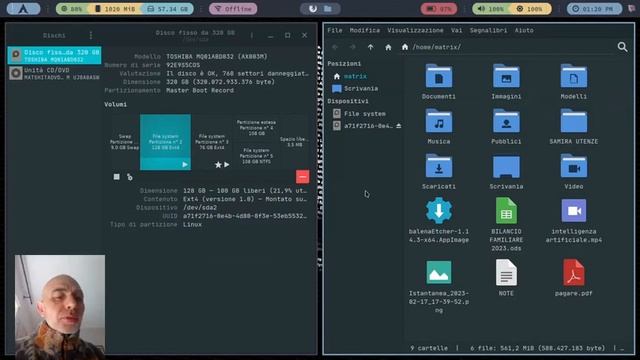Go forward in file manager
This screenshot has width=640, height=360.
(x=352, y=47)
